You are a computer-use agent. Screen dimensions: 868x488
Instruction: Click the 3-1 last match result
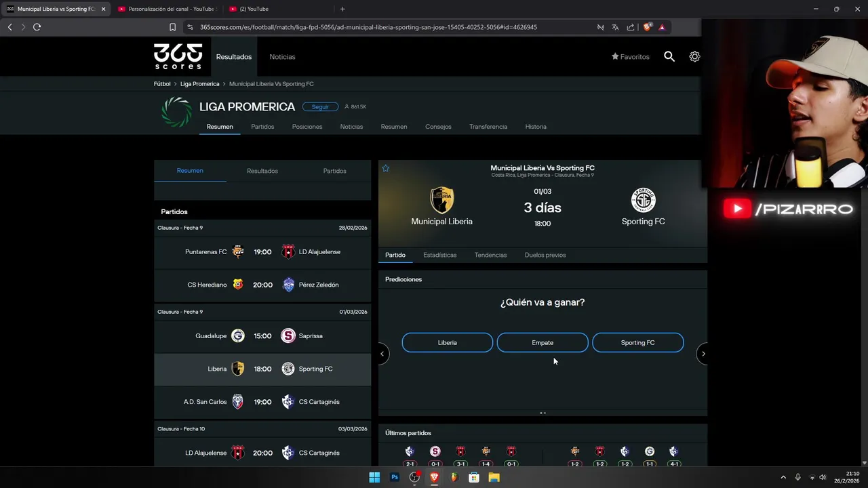tap(460, 464)
